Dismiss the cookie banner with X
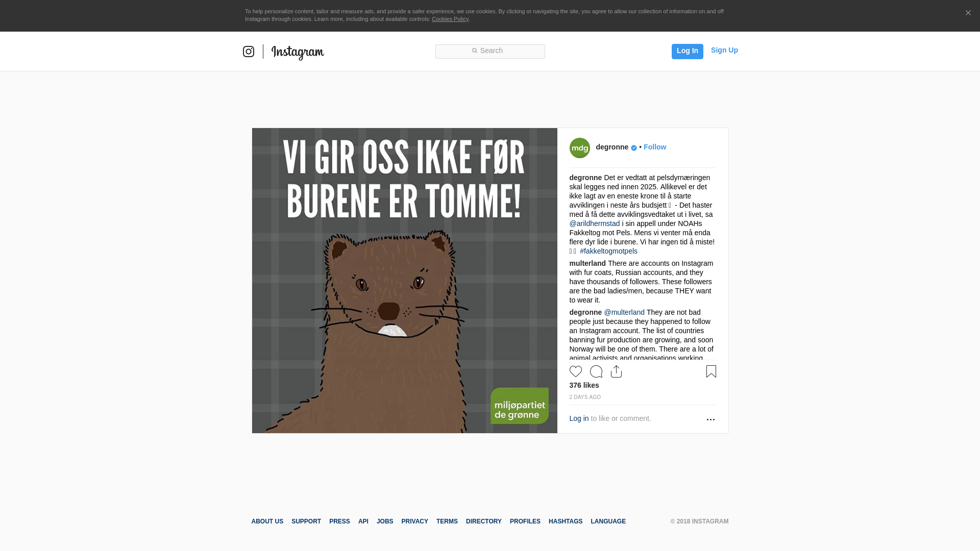 (968, 13)
